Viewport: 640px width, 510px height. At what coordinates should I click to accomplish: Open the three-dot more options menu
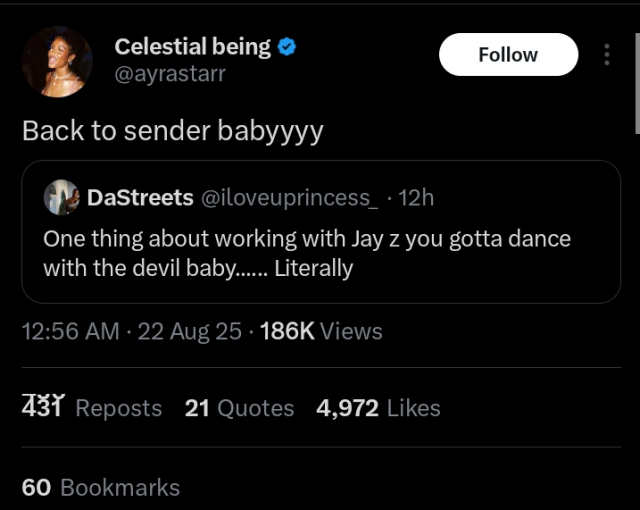(606, 55)
